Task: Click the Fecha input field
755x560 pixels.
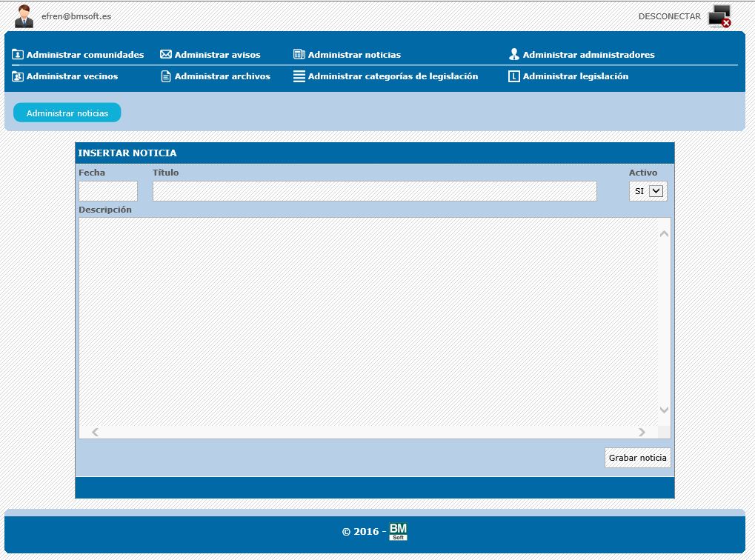Action: tap(108, 191)
